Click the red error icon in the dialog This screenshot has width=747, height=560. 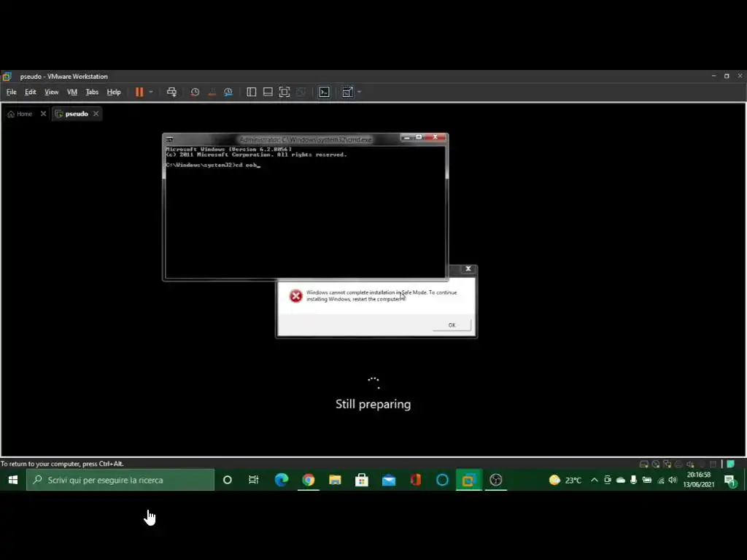point(296,296)
